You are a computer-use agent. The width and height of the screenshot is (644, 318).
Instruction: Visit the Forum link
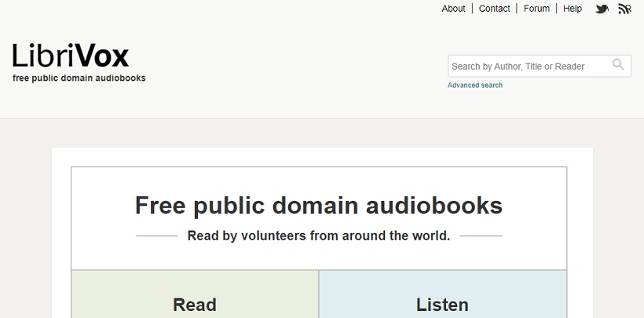(536, 9)
